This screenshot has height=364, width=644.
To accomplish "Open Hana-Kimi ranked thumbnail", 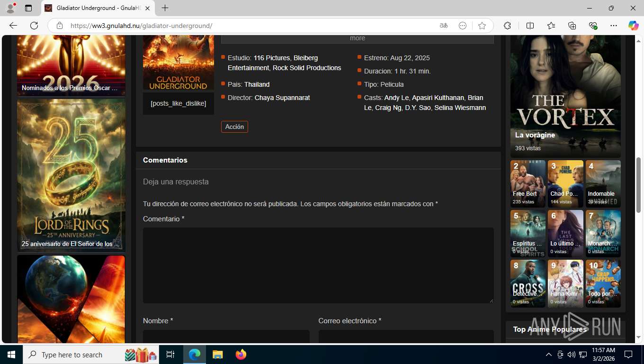I will (x=565, y=283).
